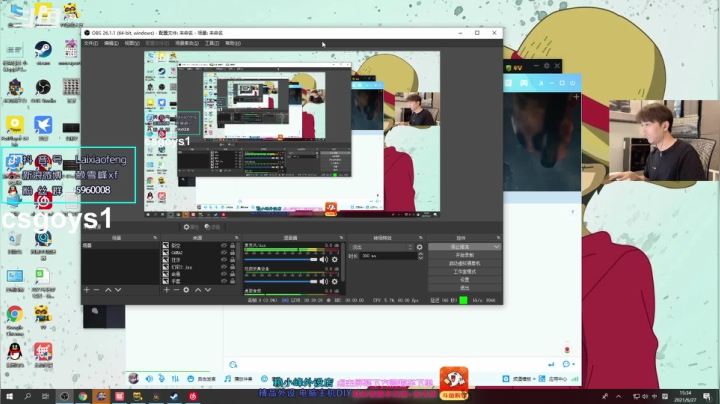Open the 文件 menu in OBS
720x404 pixels.
coord(90,43)
